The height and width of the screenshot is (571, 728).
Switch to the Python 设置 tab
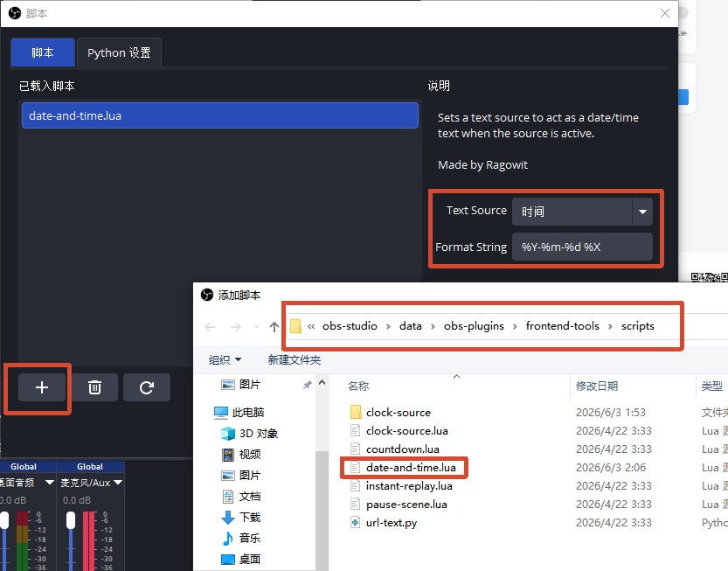pyautogui.click(x=120, y=52)
